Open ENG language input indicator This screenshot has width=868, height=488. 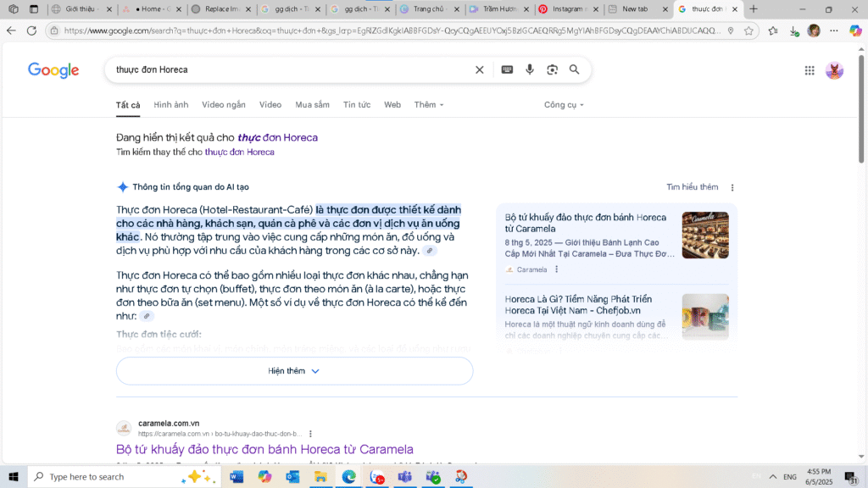(x=790, y=477)
